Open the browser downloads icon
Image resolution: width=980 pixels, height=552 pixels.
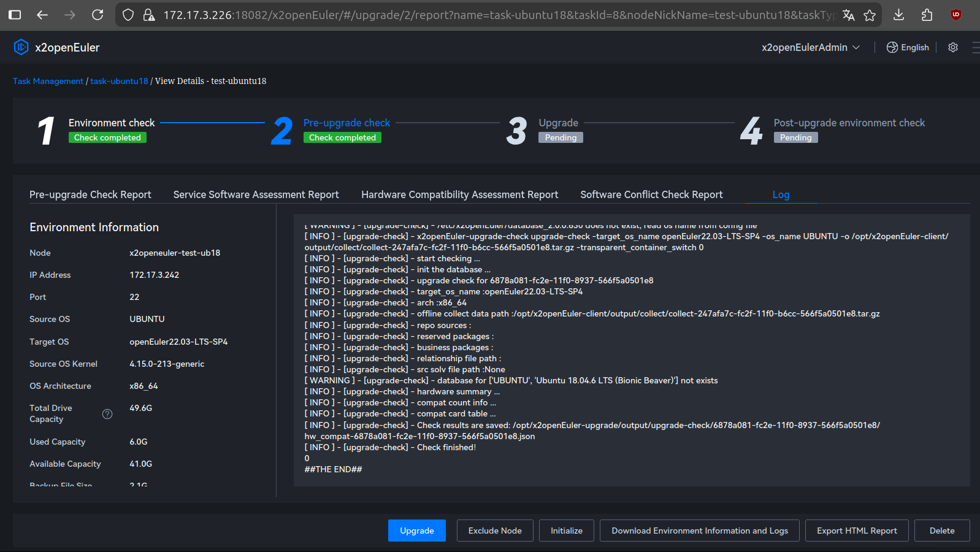898,15
